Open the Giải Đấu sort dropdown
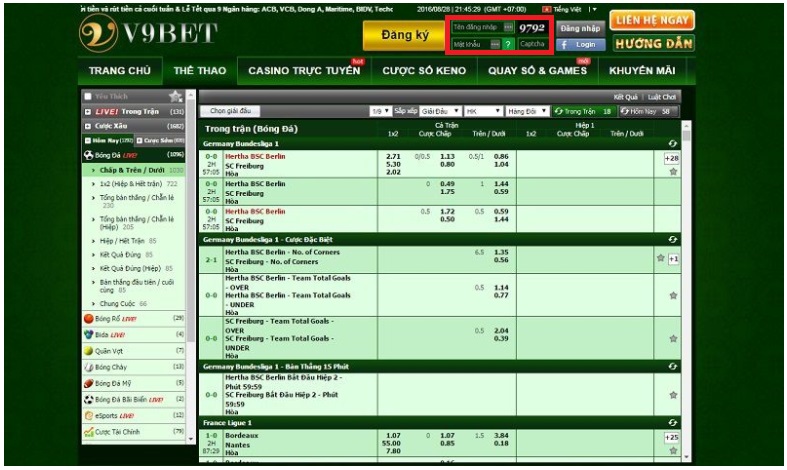The height and width of the screenshot is (470, 787). point(440,111)
